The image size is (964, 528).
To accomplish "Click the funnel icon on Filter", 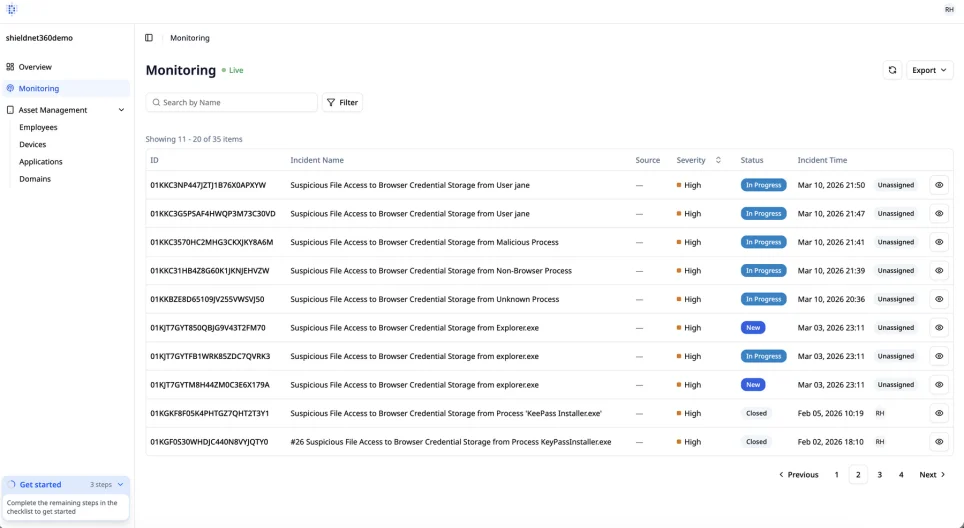I will (x=331, y=103).
